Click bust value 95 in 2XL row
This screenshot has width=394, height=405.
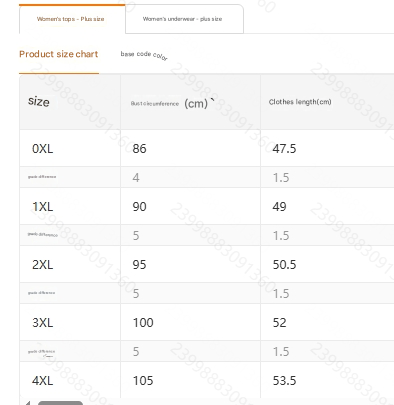tap(139, 265)
